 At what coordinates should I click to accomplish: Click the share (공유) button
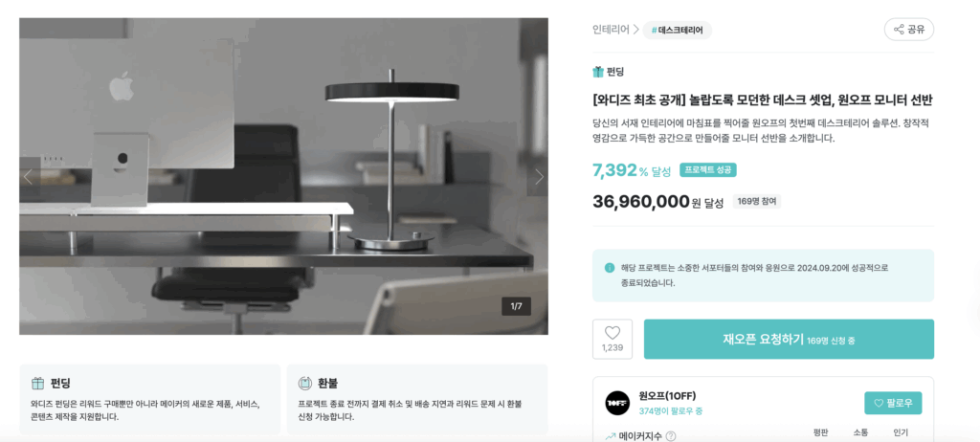click(x=909, y=30)
